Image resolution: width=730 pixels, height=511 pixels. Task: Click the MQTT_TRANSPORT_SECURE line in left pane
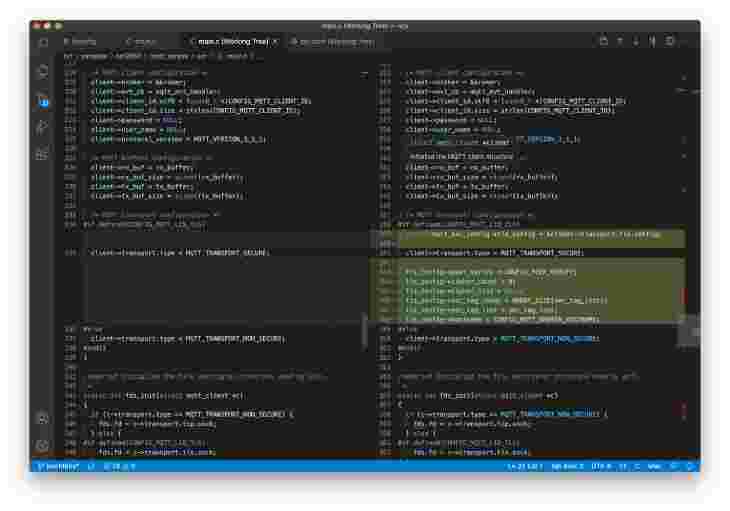(180, 252)
